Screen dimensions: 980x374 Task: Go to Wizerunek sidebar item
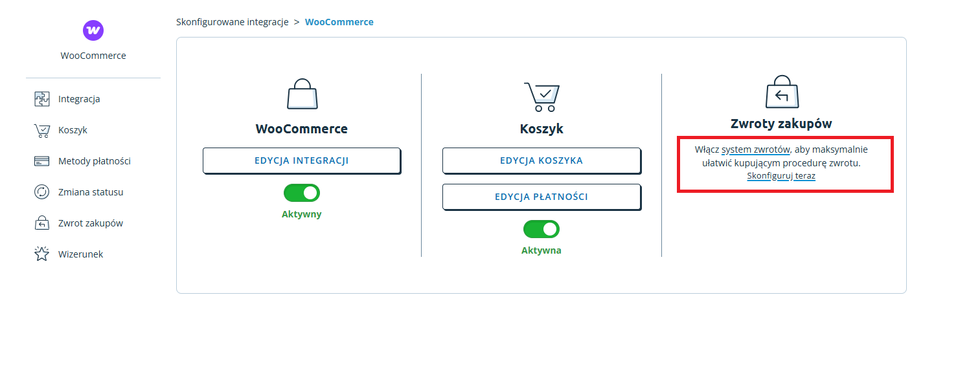80,254
